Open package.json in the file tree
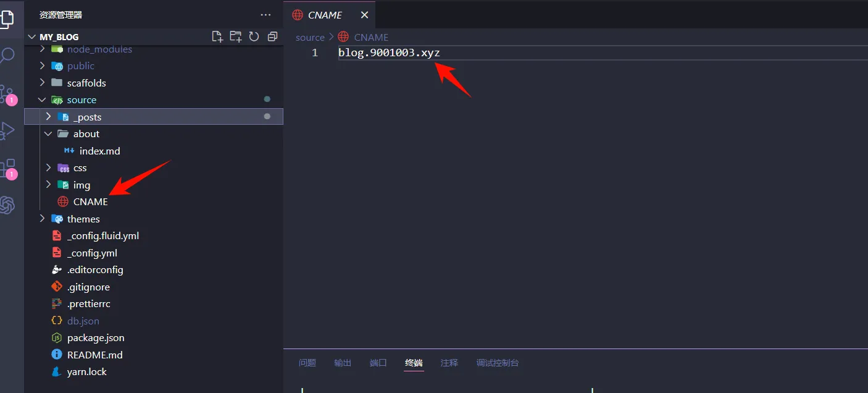 [96, 338]
